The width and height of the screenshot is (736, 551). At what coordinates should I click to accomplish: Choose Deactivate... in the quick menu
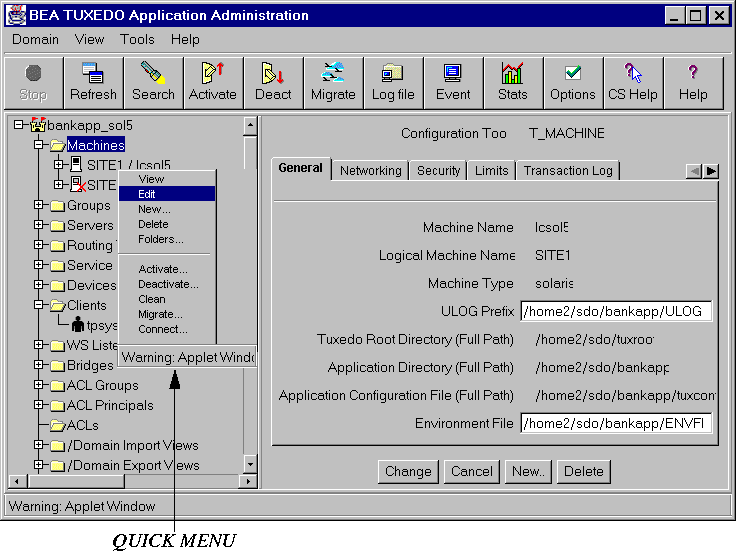pos(167,284)
